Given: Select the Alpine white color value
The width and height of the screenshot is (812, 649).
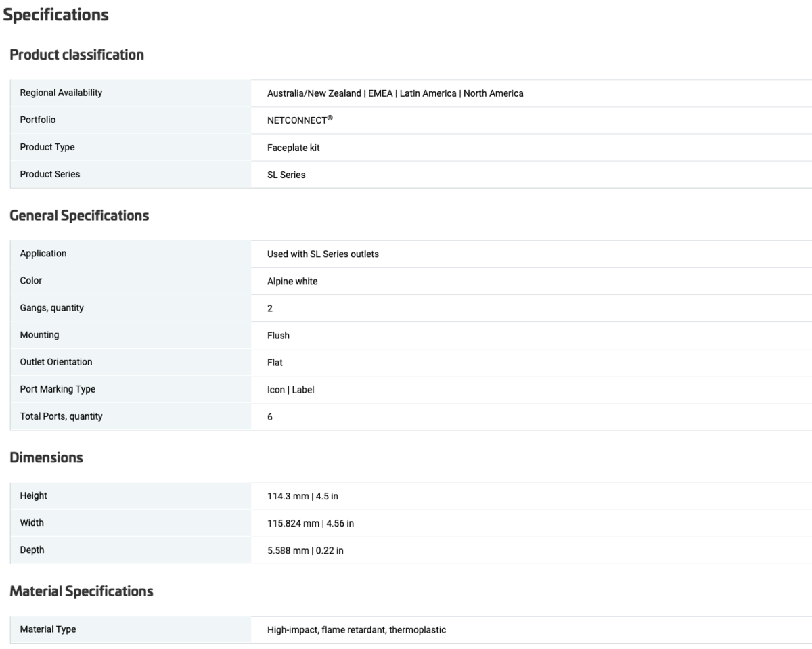Looking at the screenshot, I should point(292,282).
